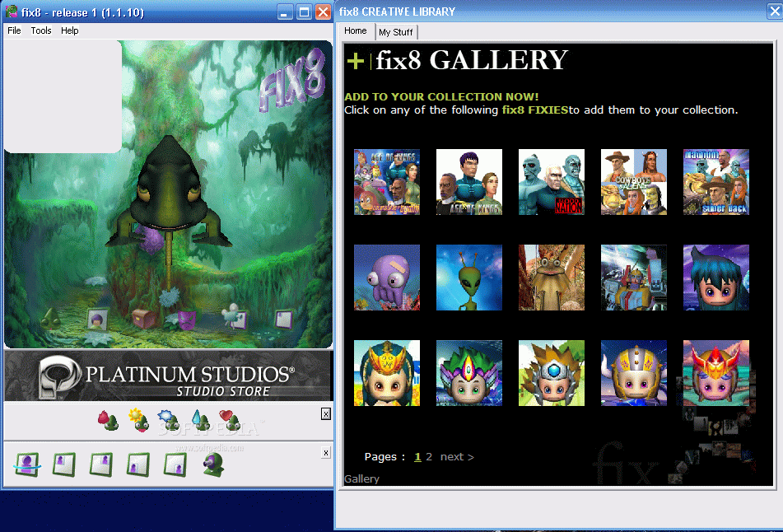Choose the water drop emotion icon

pos(200,421)
